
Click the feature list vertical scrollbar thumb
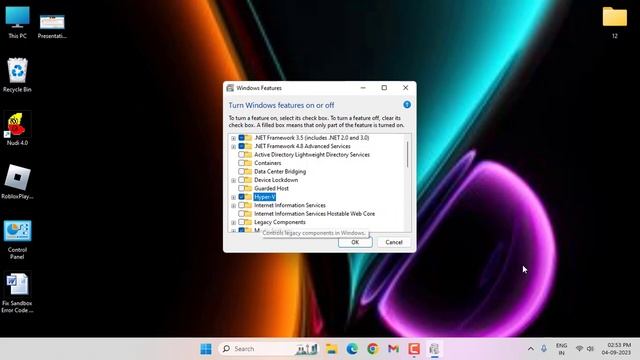click(x=407, y=154)
